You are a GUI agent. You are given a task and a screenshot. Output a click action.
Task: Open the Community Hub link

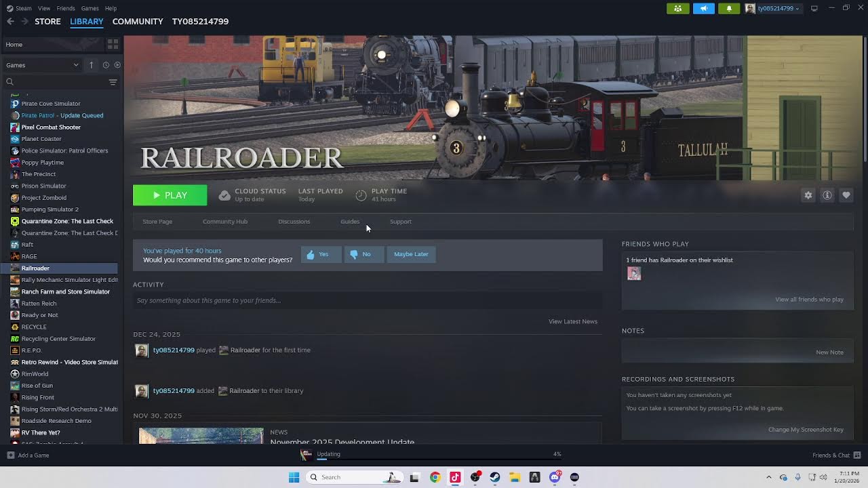click(x=225, y=222)
